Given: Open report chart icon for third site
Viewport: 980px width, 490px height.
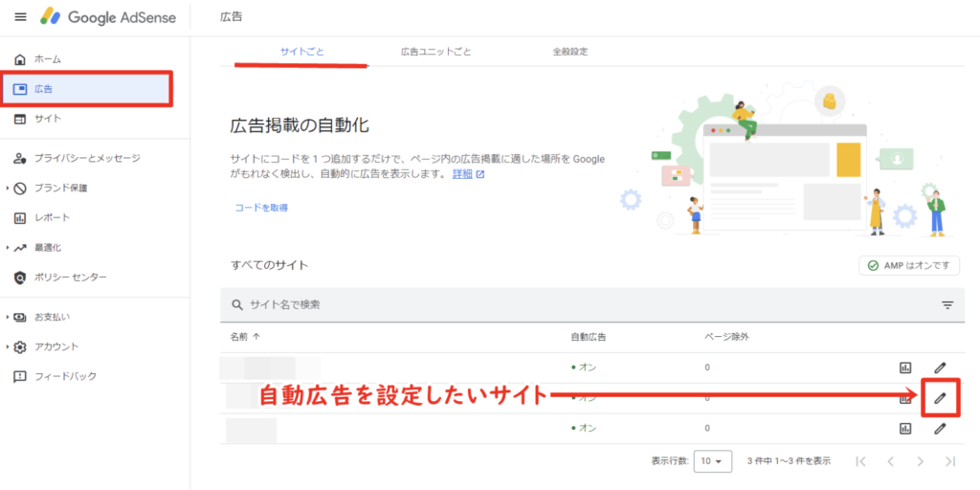Looking at the screenshot, I should pyautogui.click(x=904, y=429).
